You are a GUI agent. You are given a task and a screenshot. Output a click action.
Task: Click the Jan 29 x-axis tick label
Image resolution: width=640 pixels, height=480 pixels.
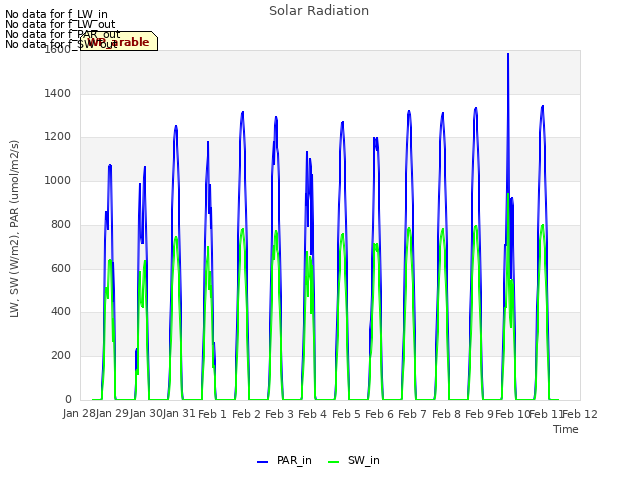coord(112,414)
